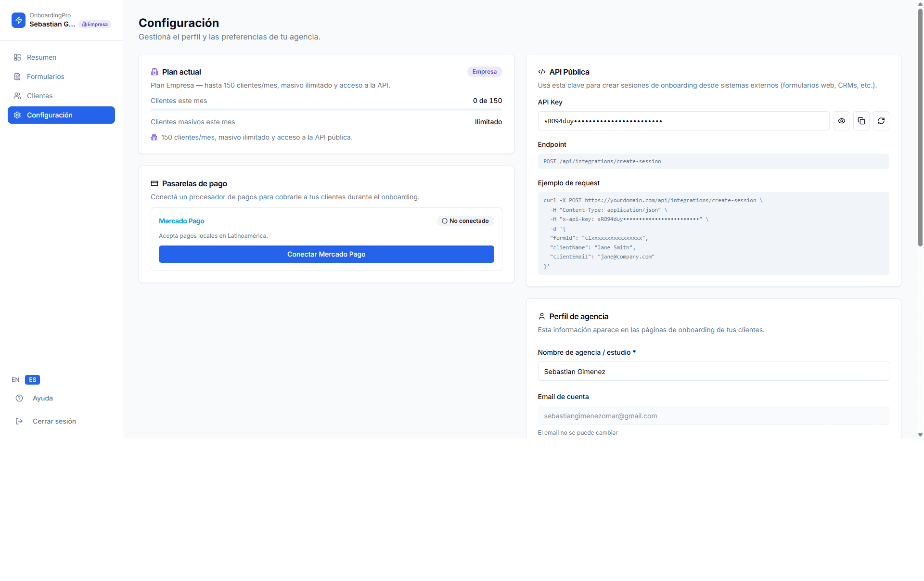Click the logout icon beside Cerrar sesión
924x581 pixels.
tap(19, 421)
